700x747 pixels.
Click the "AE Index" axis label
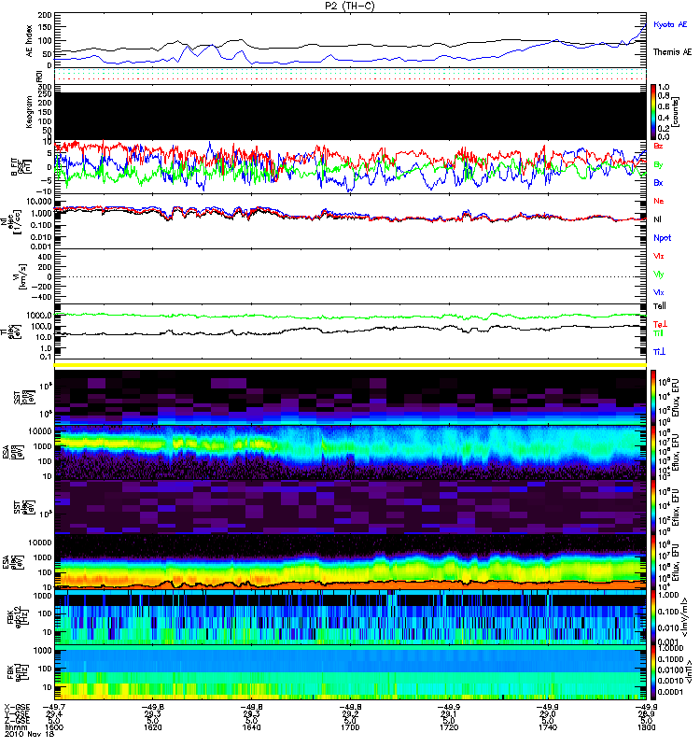30,41
